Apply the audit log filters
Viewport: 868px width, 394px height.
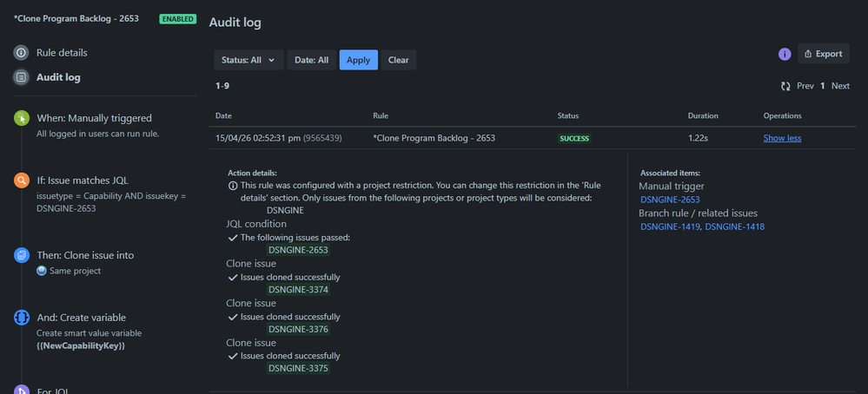358,60
